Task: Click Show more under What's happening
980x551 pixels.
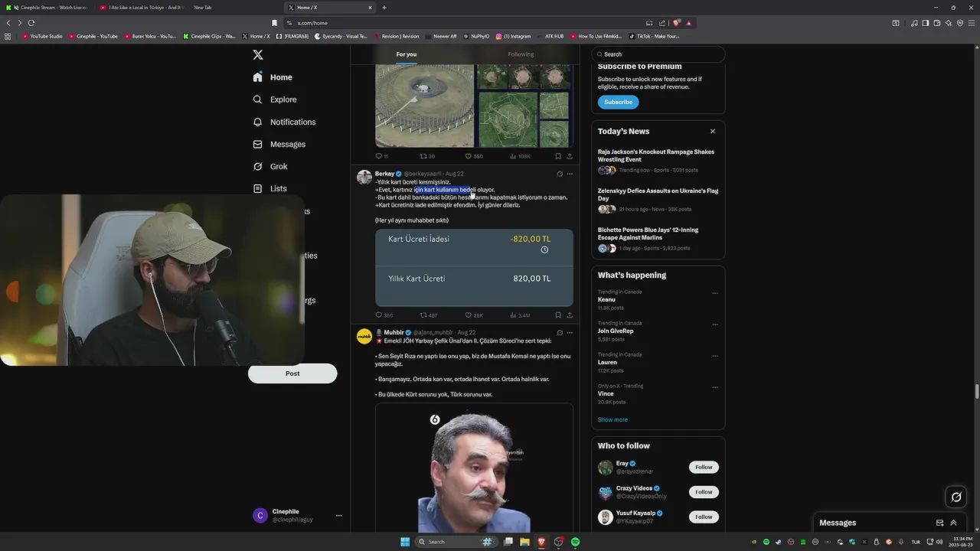Action: pos(612,419)
